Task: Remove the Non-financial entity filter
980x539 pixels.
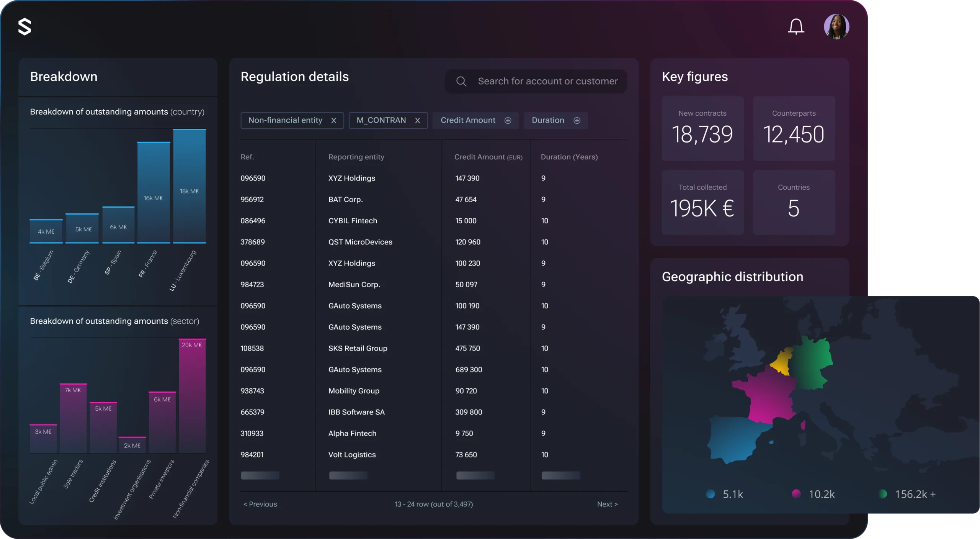Action: click(334, 121)
